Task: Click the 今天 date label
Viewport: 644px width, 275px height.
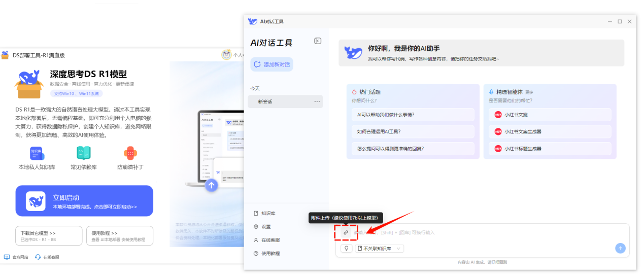Action: tap(255, 88)
